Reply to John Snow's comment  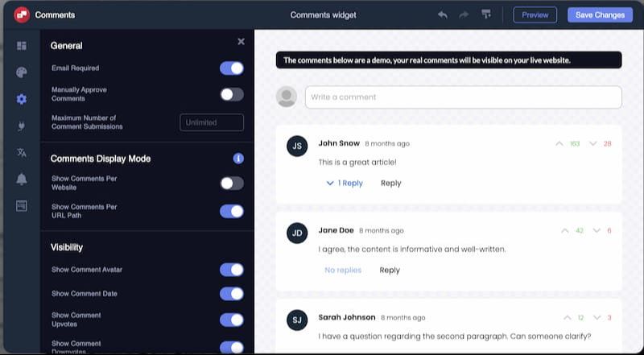tap(390, 184)
